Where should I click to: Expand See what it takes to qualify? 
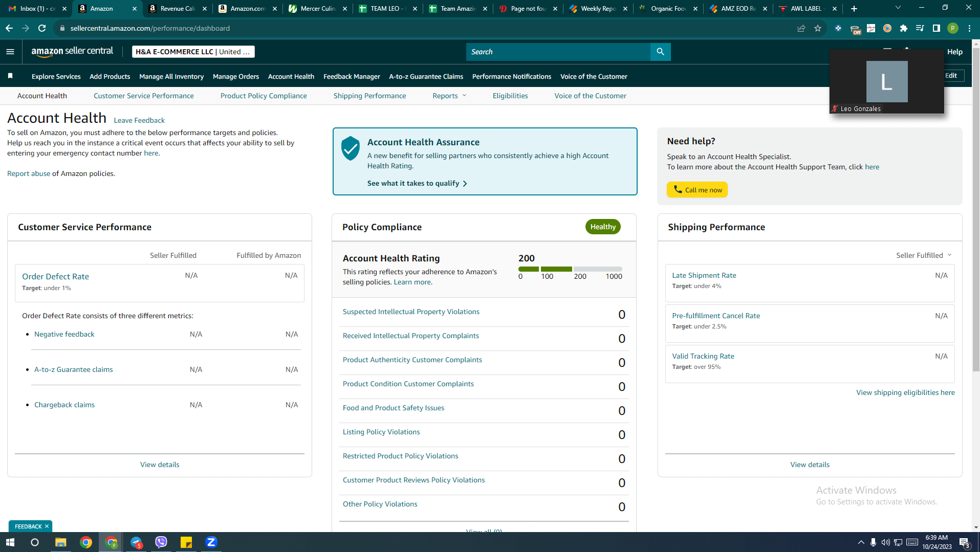[417, 183]
